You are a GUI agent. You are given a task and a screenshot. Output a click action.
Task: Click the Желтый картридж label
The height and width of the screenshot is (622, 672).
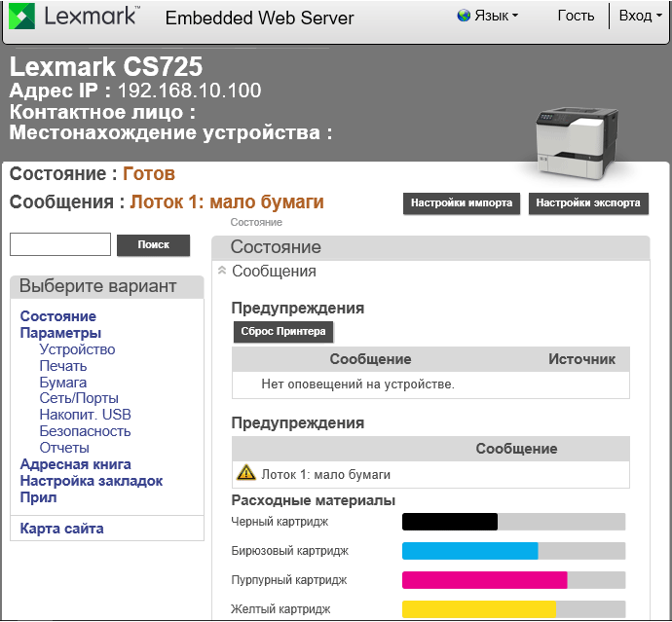280,609
